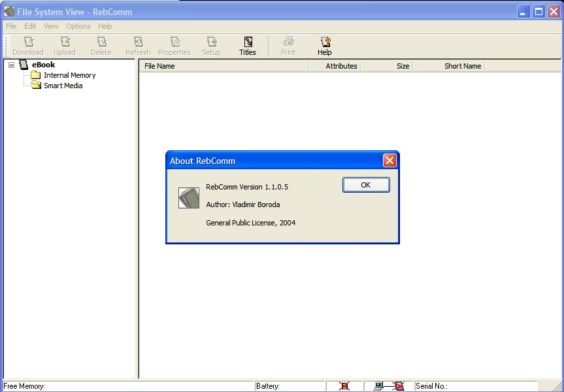This screenshot has height=392, width=564.
Task: Select Internal Memory tree item
Action: pyautogui.click(x=70, y=75)
